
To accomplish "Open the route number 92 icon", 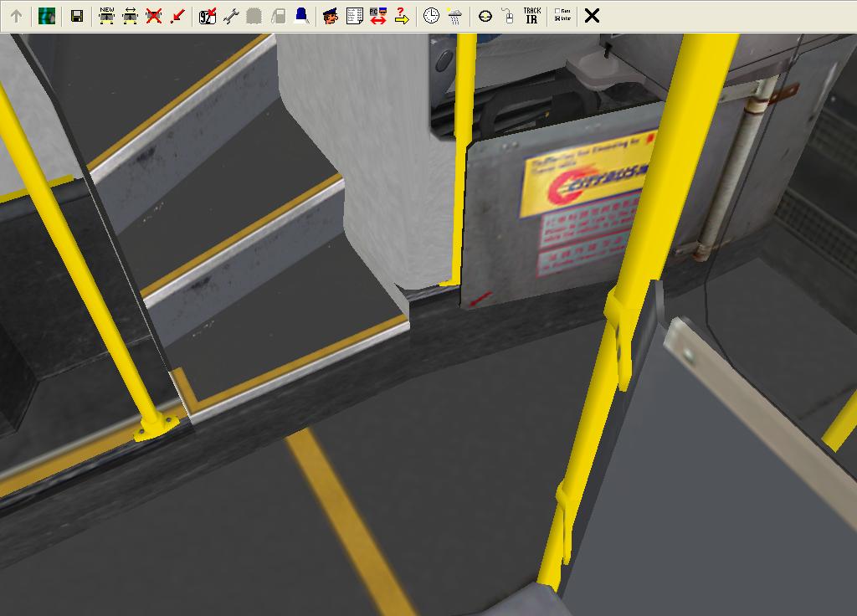I will pos(208,16).
